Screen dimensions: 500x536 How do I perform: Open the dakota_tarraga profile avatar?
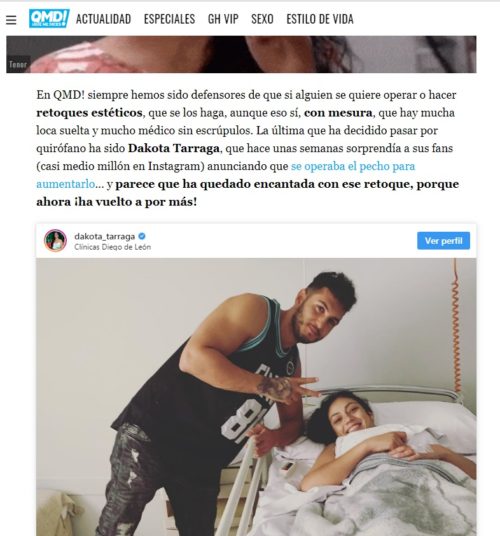(x=55, y=241)
